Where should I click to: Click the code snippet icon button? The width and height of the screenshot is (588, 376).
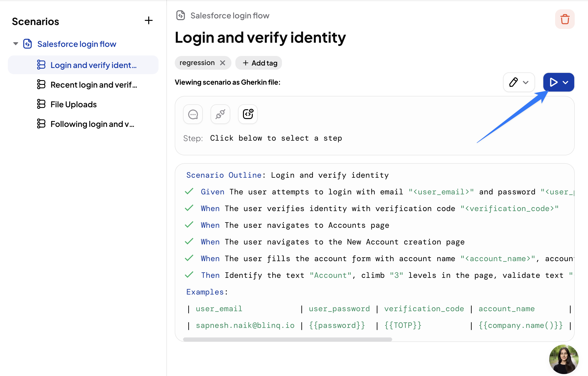pos(248,114)
